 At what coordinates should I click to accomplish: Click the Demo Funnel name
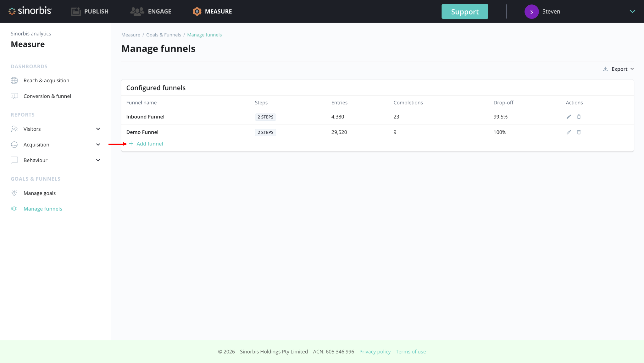click(142, 132)
